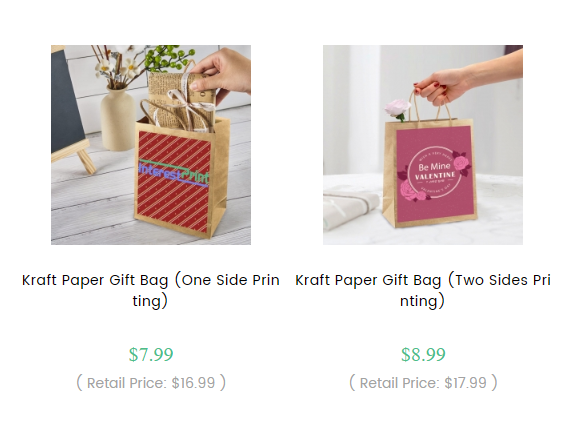The width and height of the screenshot is (577, 427).
Task: Select the $8.99 price
Action: [x=423, y=354]
